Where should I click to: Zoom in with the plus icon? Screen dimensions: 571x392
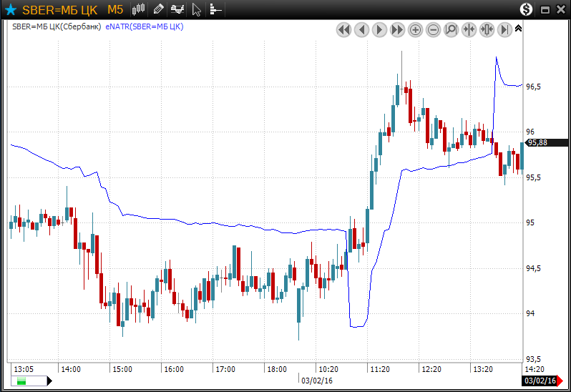tap(415, 29)
